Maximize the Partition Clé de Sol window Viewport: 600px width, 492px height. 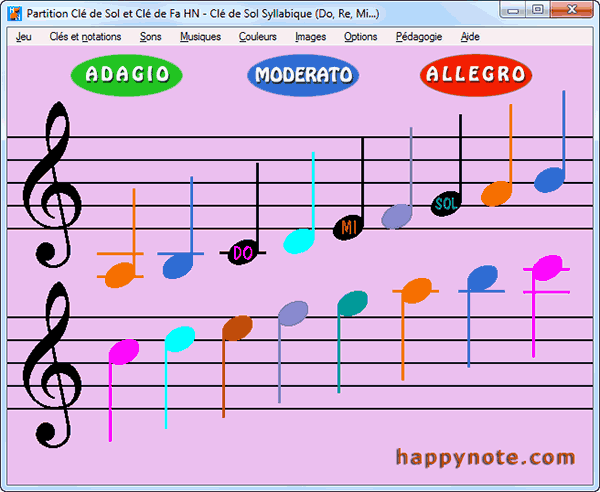(538, 10)
